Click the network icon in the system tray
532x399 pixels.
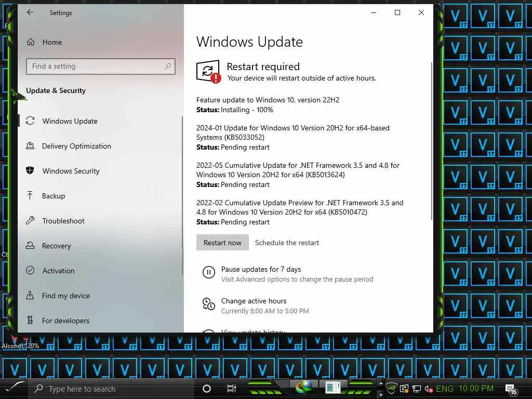pyautogui.click(x=417, y=389)
